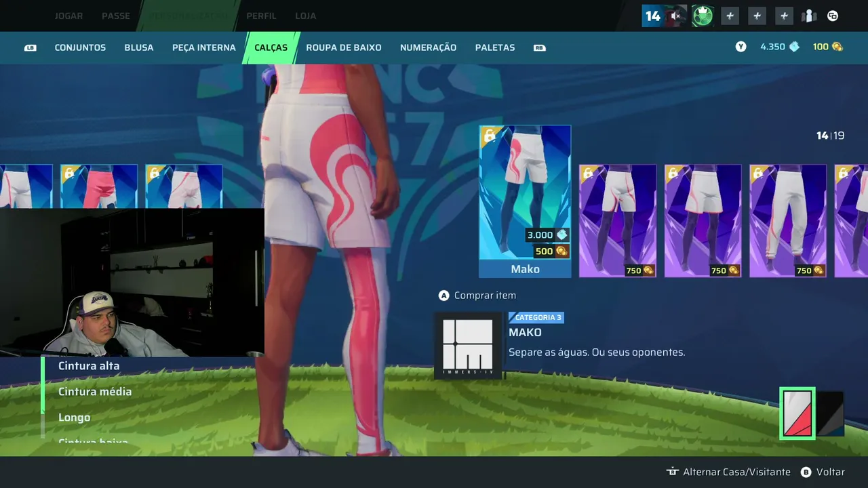Open the NUMERAÇÃO tab
Screen dimensions: 868x488
(x=429, y=47)
